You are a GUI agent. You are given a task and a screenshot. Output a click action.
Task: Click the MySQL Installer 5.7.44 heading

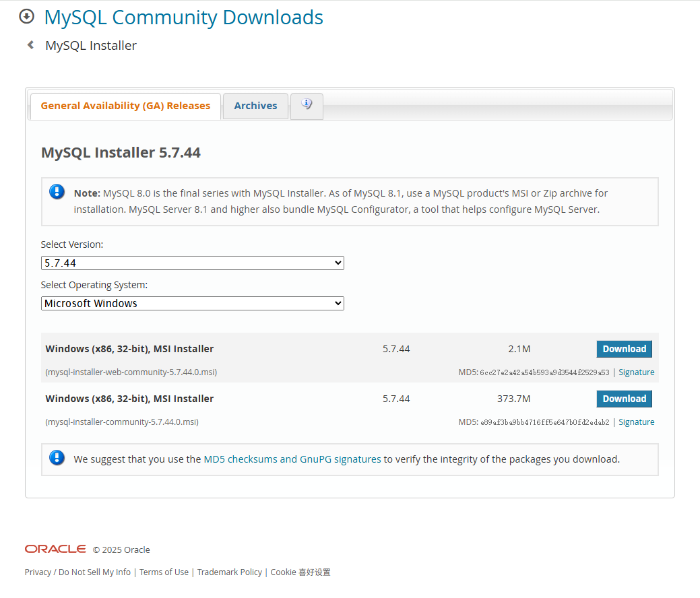pyautogui.click(x=121, y=153)
